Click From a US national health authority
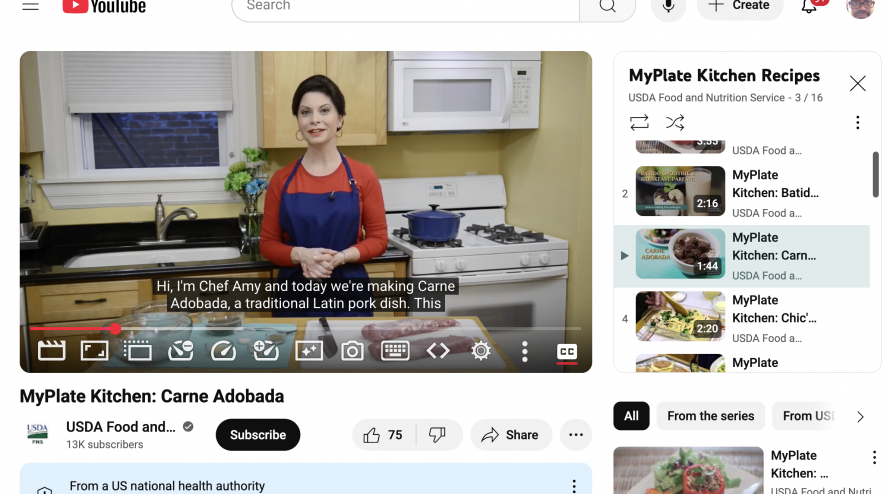This screenshot has height=494, width=887. point(167,486)
